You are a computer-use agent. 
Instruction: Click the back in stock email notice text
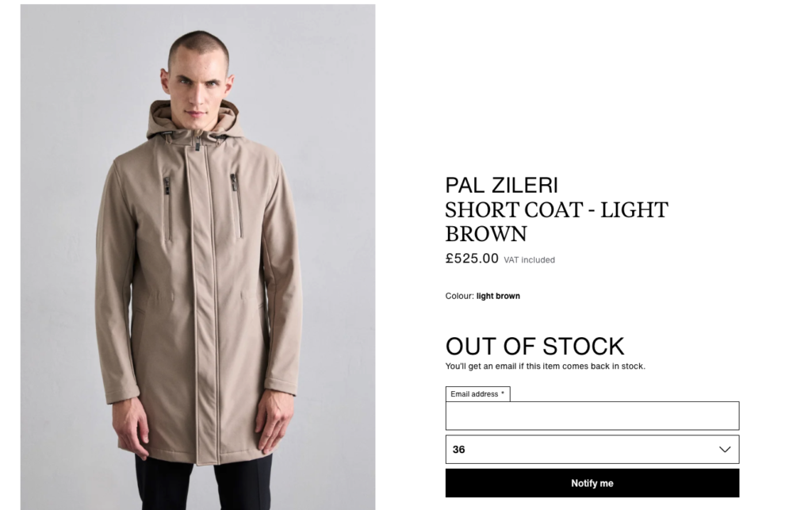[x=546, y=366]
